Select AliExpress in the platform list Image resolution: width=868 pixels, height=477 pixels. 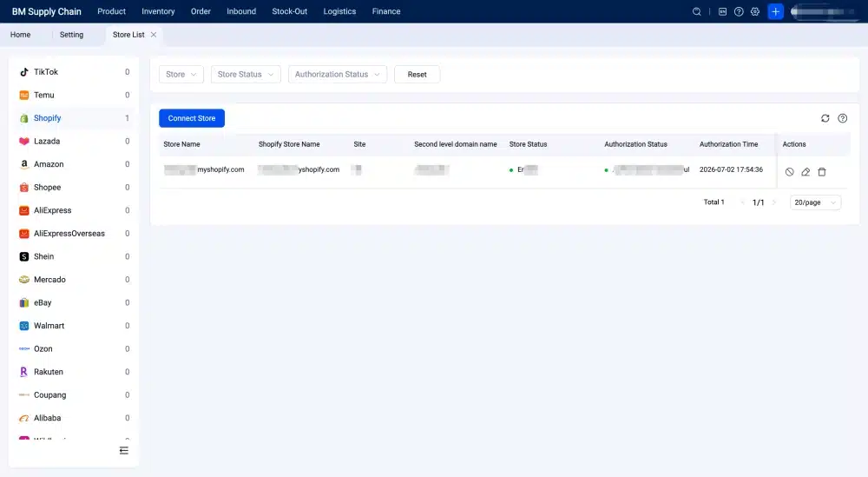tap(74, 210)
